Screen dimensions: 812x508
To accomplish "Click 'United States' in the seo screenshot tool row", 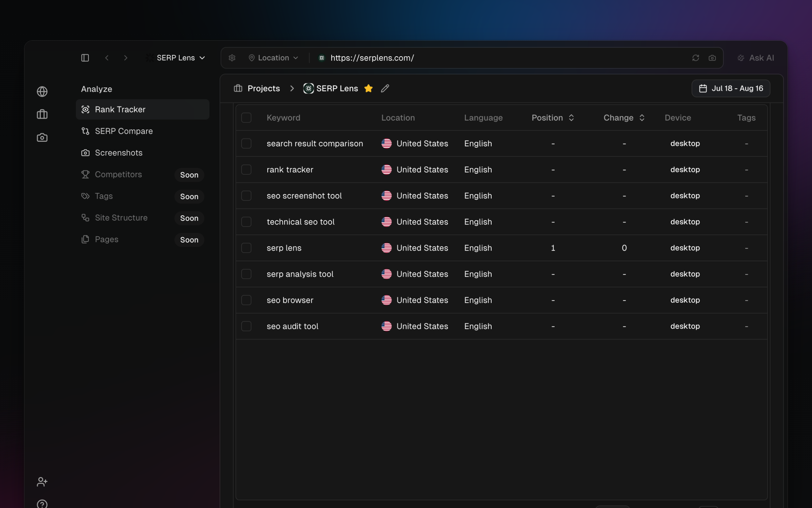I will 422,196.
